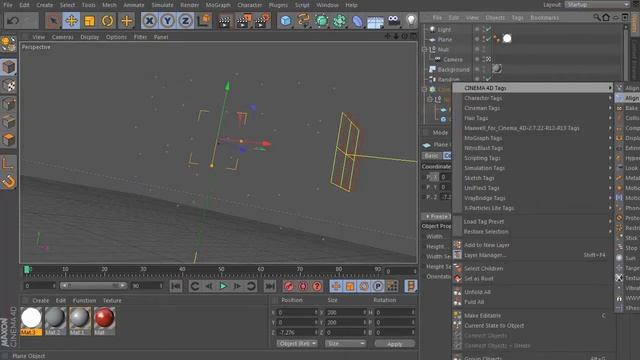The height and width of the screenshot is (360, 640).
Task: Click Object Manager home icon
Action: pyautogui.click(x=606, y=18)
